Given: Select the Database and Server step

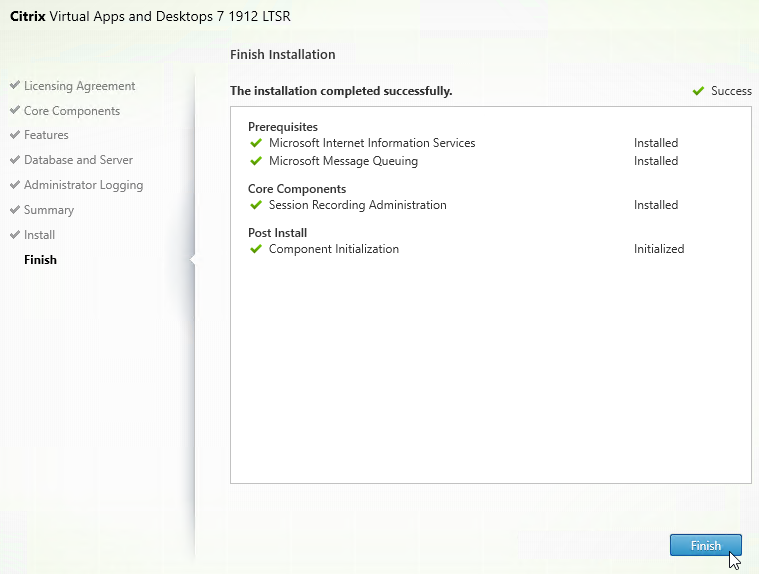Looking at the screenshot, I should [78, 160].
